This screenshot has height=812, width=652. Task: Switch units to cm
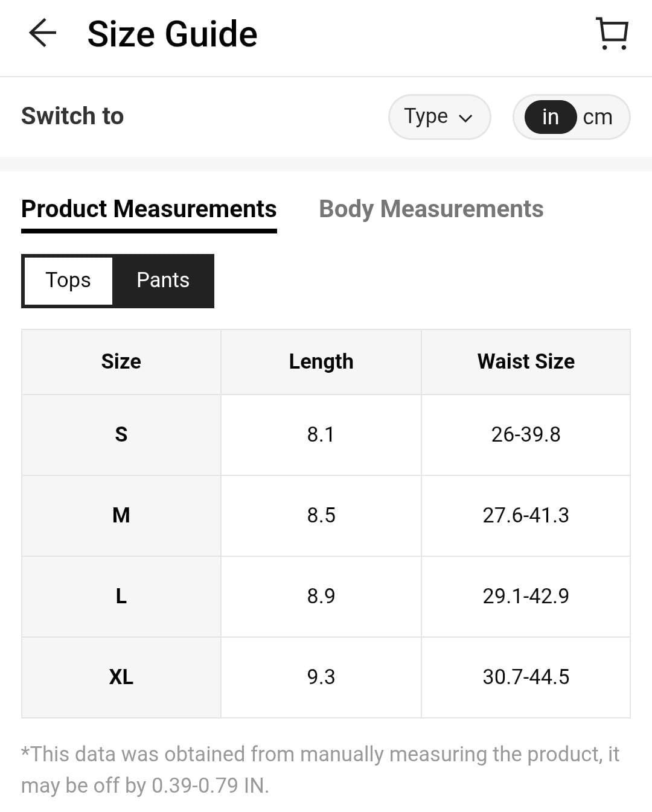coord(598,117)
